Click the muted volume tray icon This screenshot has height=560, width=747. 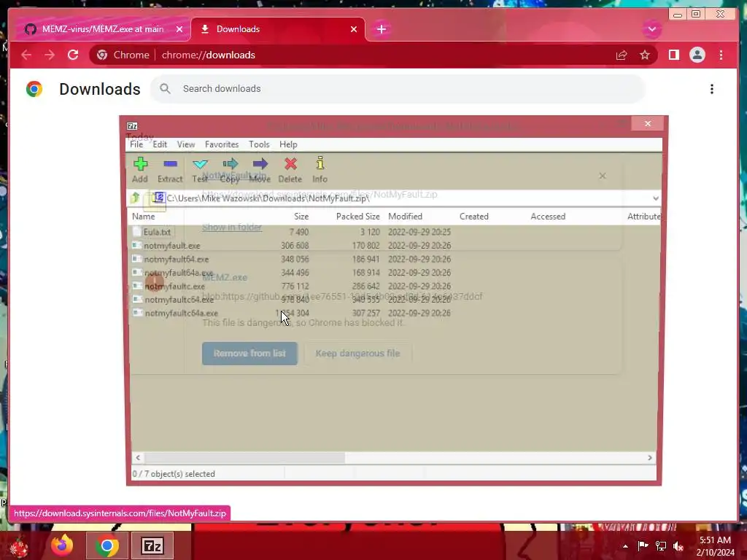click(x=678, y=546)
